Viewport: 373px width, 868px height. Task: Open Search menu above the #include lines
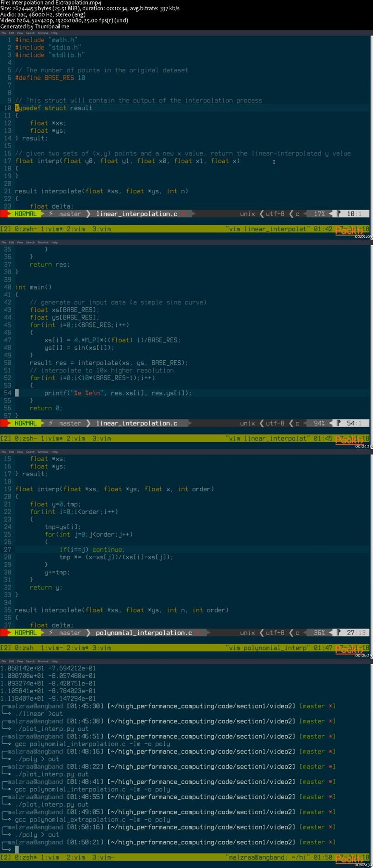click(30, 33)
